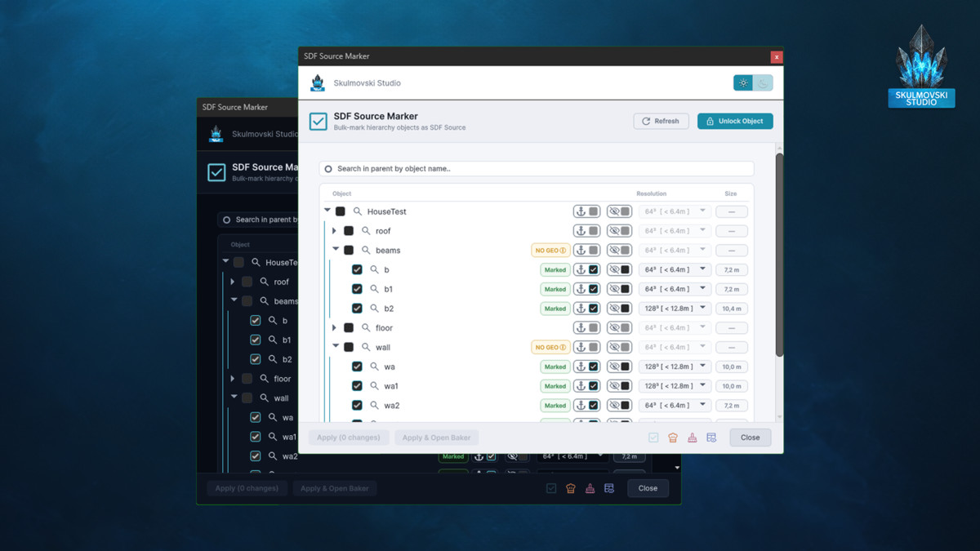Click Close button in light window footer

pyautogui.click(x=750, y=438)
